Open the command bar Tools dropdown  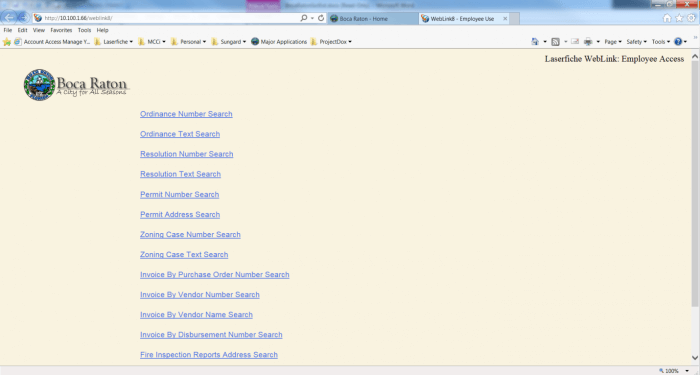661,42
